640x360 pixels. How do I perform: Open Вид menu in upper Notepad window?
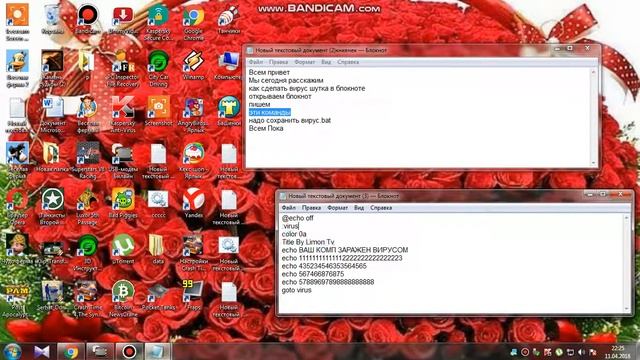[x=326, y=62]
